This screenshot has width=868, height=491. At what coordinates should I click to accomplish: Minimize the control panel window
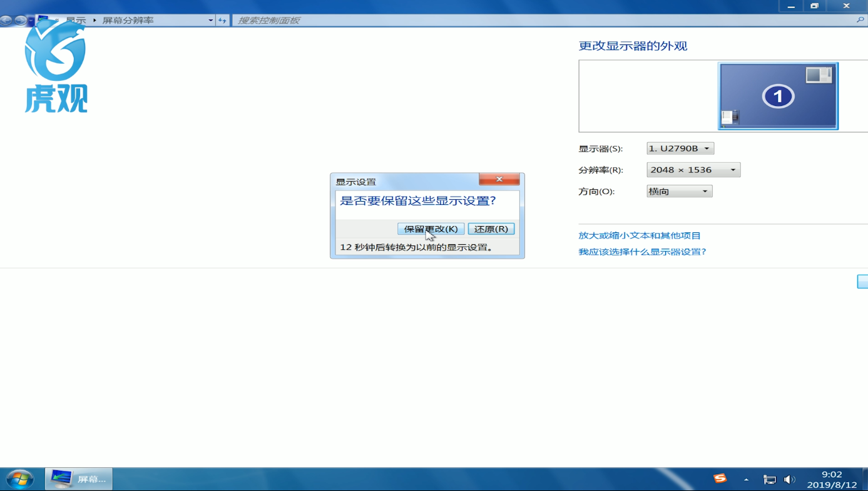pyautogui.click(x=791, y=6)
